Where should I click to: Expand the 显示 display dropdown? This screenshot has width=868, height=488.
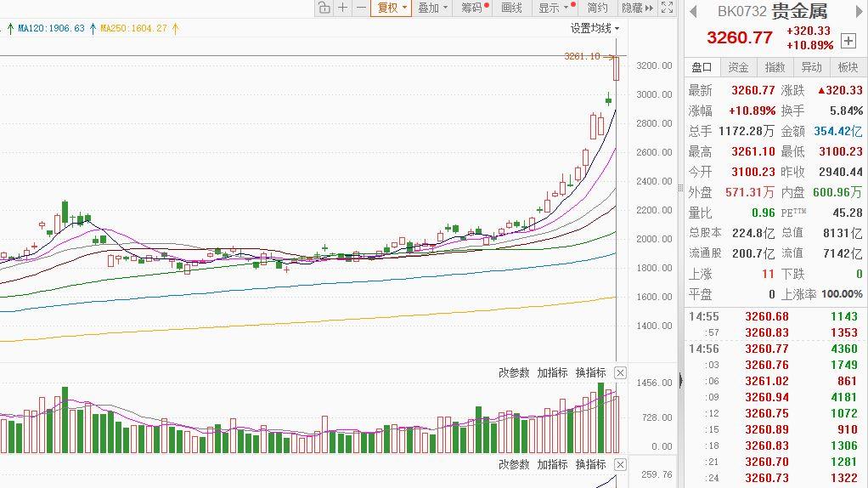tap(555, 8)
